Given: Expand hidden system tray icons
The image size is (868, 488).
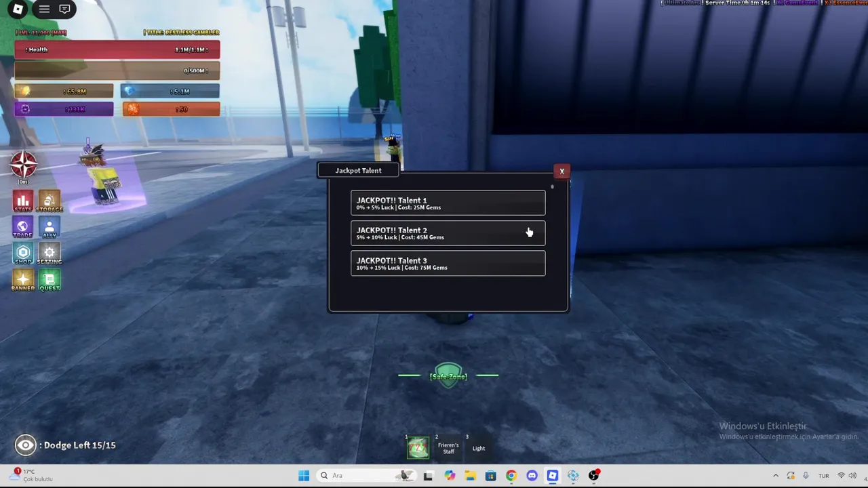Looking at the screenshot, I should click(776, 476).
